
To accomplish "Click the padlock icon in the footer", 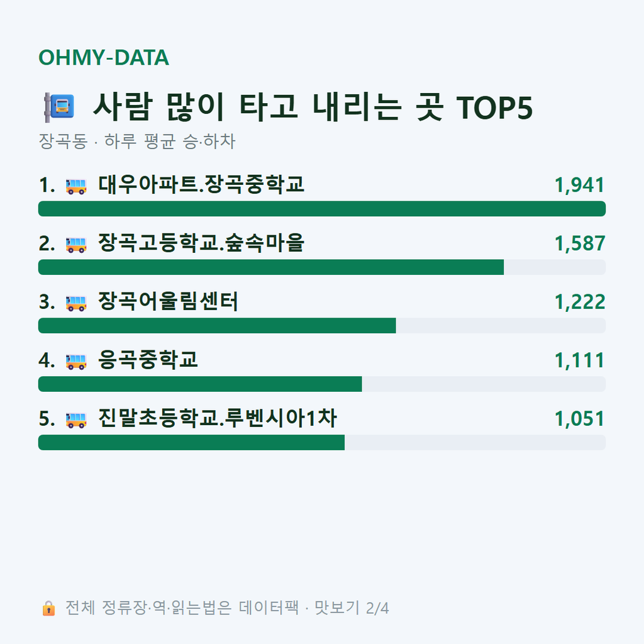I will coord(48,608).
